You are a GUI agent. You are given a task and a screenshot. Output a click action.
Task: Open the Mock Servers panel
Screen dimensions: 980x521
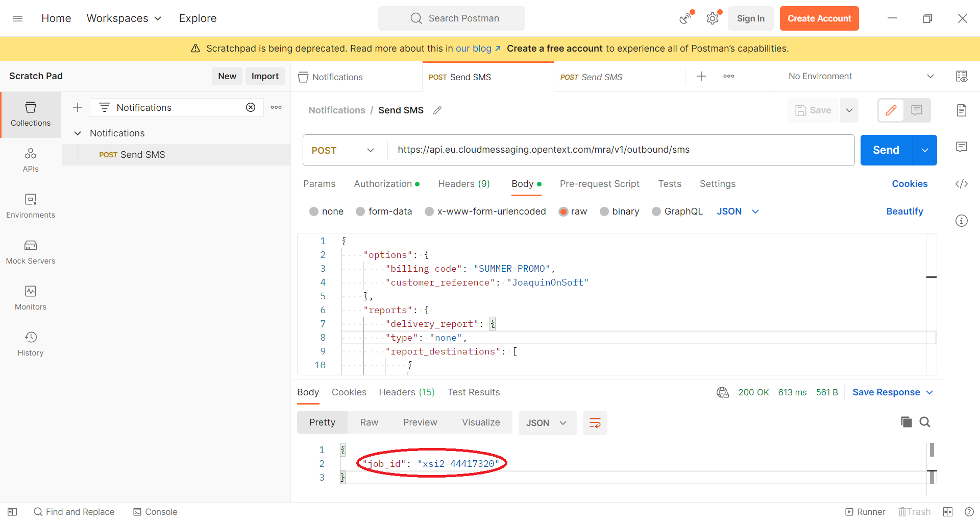coord(31,250)
